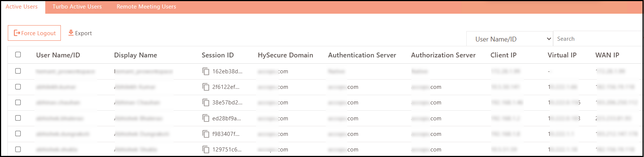This screenshot has width=644, height=157.
Task: Copy session ID starting with ed28bf9a
Action: (x=206, y=118)
